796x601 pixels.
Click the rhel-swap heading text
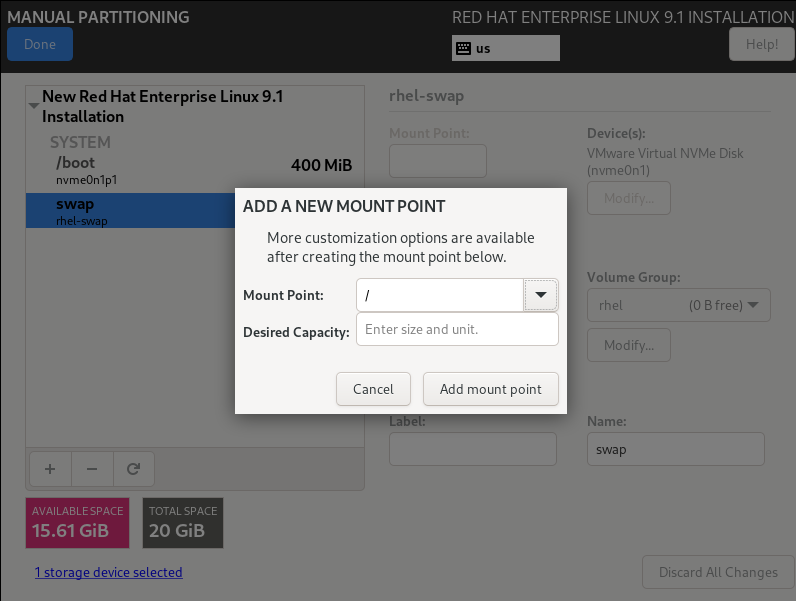coord(426,96)
